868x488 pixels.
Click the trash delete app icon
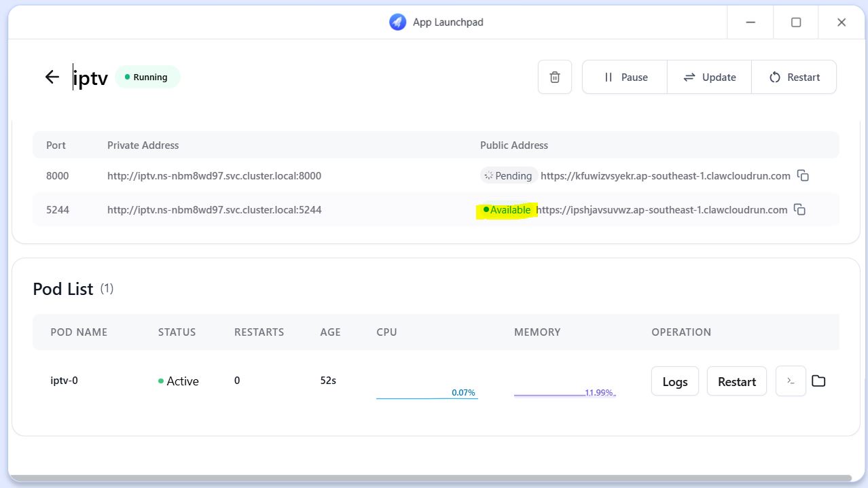pos(555,77)
